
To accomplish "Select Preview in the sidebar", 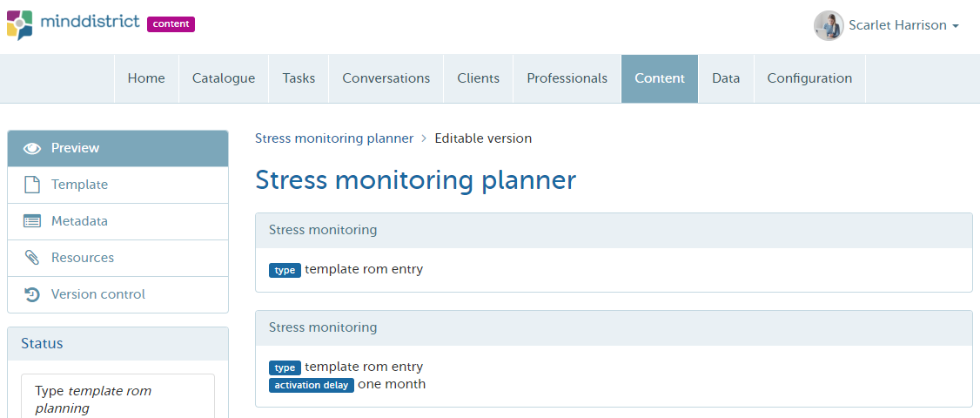I will 117,148.
